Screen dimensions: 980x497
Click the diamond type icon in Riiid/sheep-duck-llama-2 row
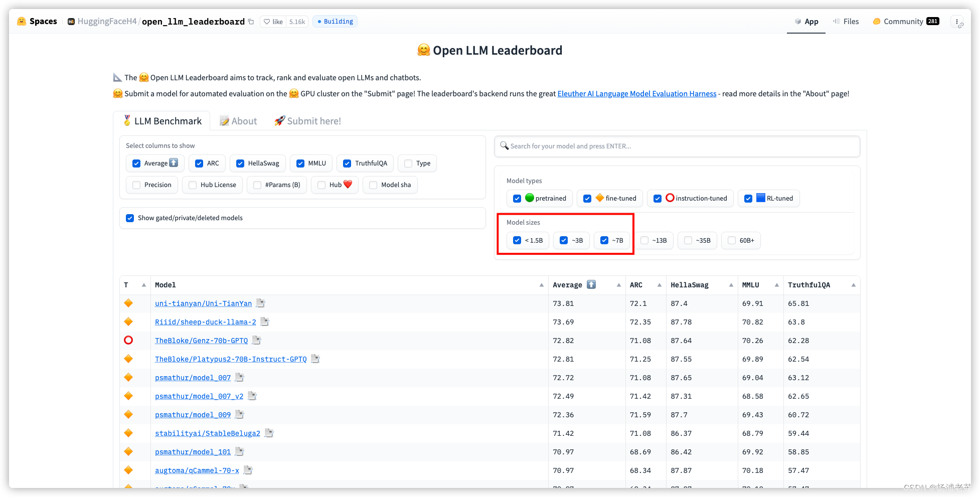click(128, 321)
